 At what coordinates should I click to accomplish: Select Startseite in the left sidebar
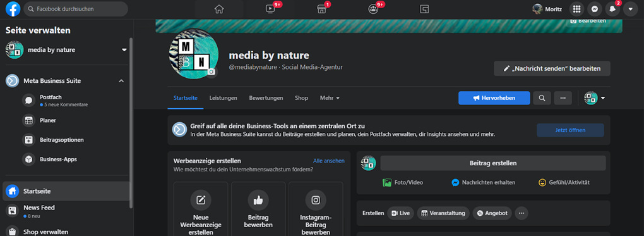click(66, 191)
